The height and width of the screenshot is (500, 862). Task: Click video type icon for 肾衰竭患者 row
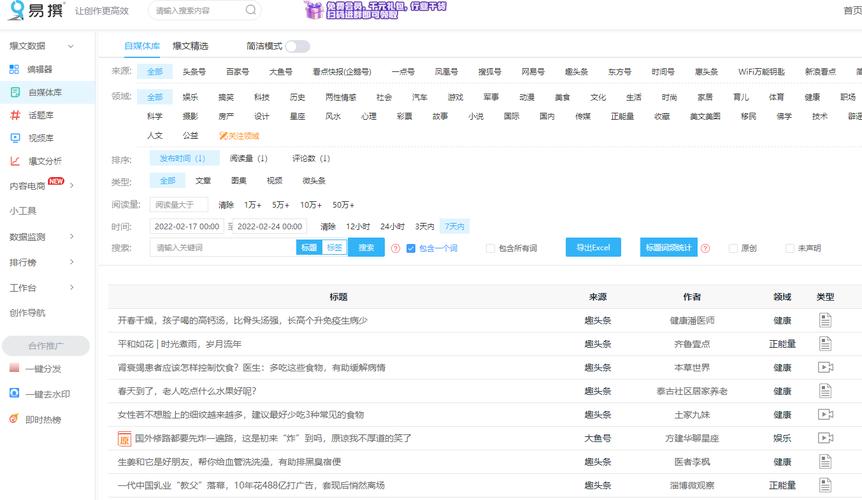click(825, 367)
